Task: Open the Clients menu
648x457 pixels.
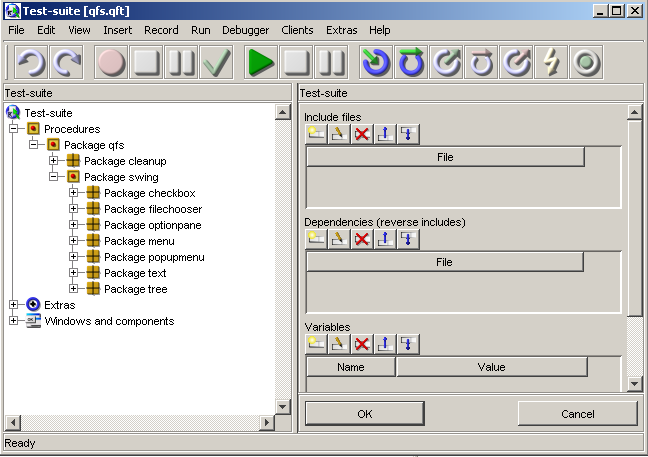Action: point(297,30)
